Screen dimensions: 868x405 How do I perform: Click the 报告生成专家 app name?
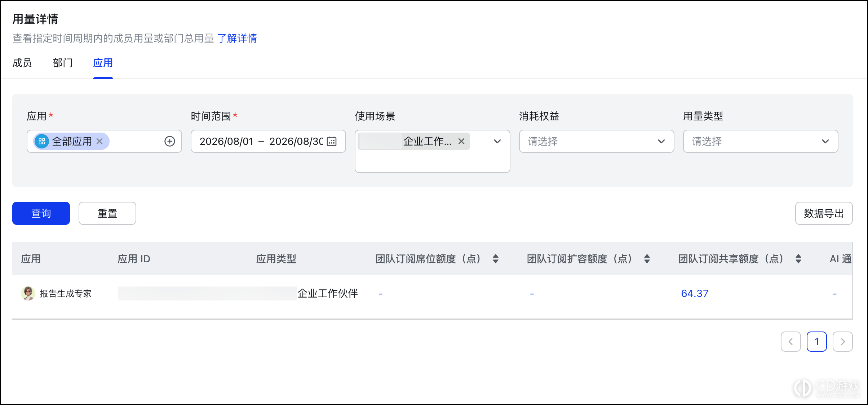pos(66,294)
